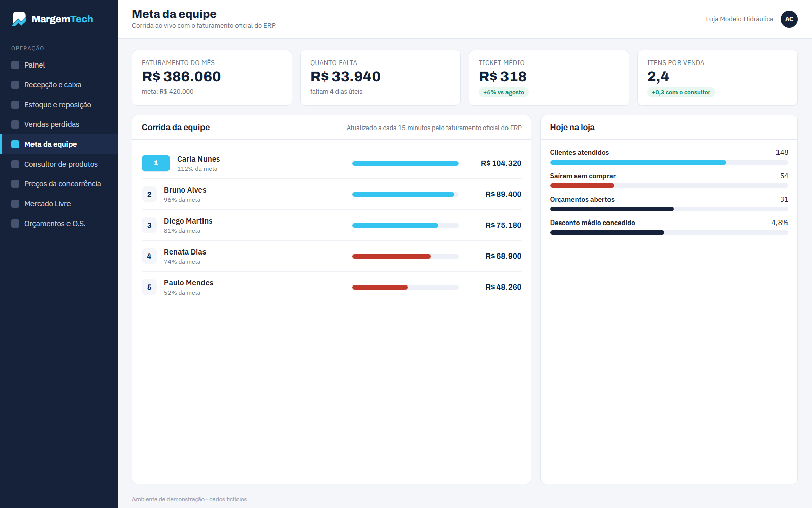Screen dimensions: 812x508
Task: Click the Saíram sem comprar bar
Action: pos(669,186)
